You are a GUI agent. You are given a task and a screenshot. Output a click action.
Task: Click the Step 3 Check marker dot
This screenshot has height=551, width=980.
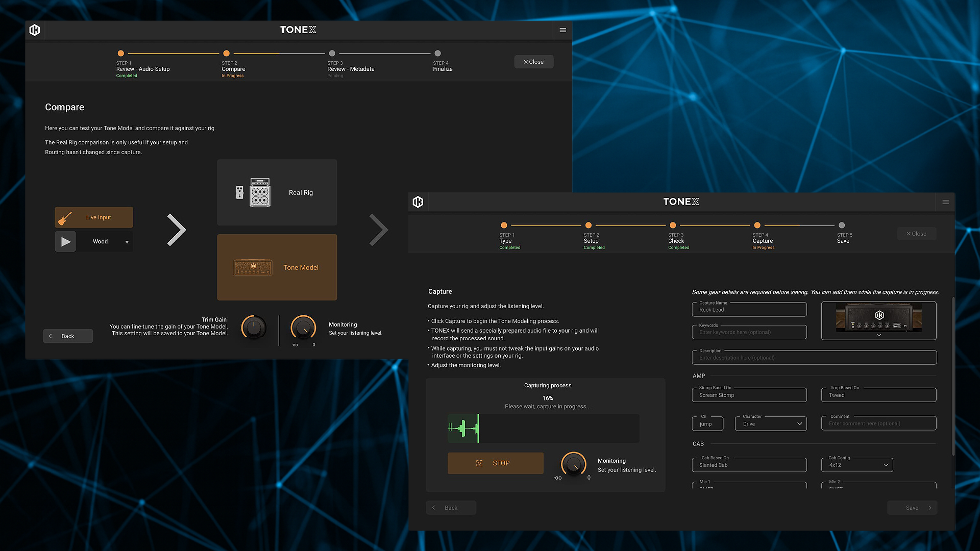coord(673,225)
